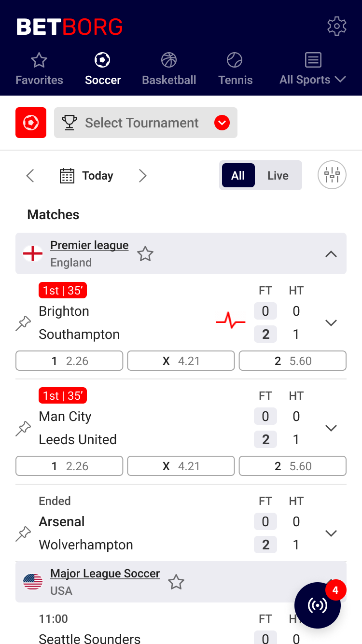Viewport: 362px width, 644px height.
Task: Favorite Major League Soccer with star
Action: click(x=176, y=582)
